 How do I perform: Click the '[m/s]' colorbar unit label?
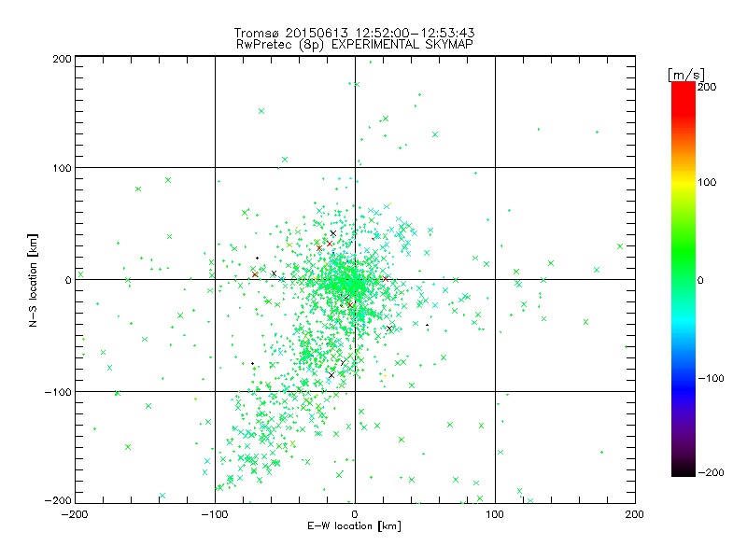point(686,75)
